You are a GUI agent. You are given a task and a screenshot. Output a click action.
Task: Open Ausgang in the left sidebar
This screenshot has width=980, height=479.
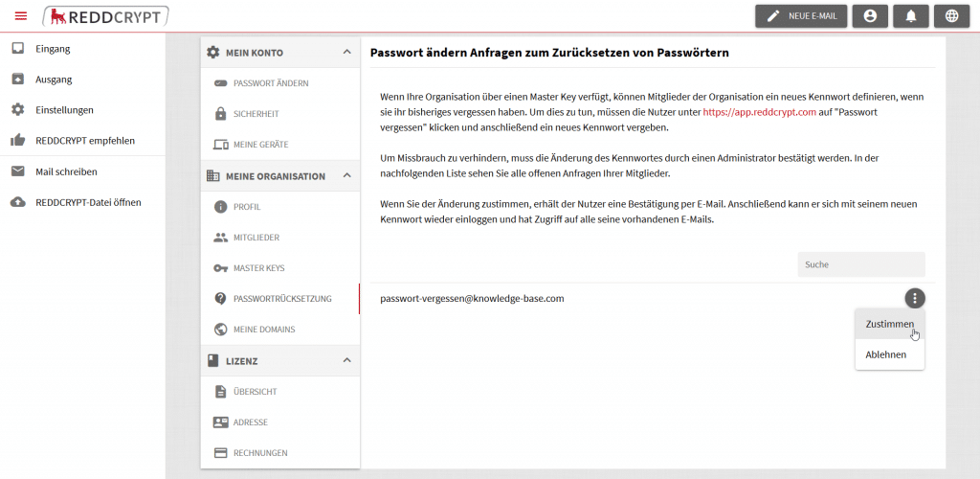(53, 80)
